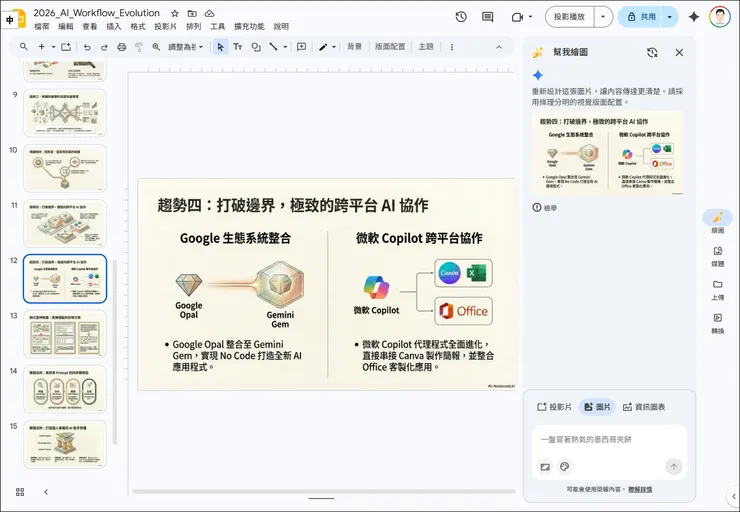This screenshot has height=512, width=740.
Task: Select the pen drawing tool
Action: [x=323, y=47]
